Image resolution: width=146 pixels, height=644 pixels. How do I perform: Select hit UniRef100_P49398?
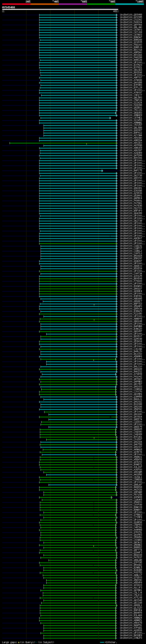(x=131, y=105)
